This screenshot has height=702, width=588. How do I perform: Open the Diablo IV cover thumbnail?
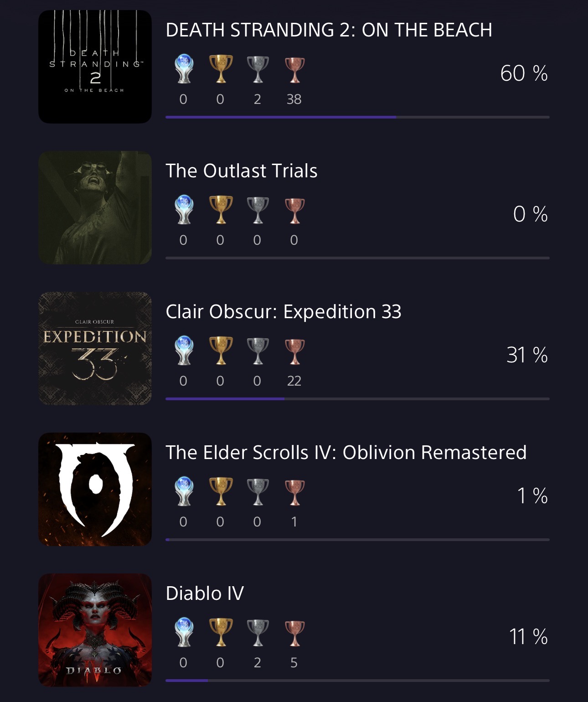click(95, 630)
